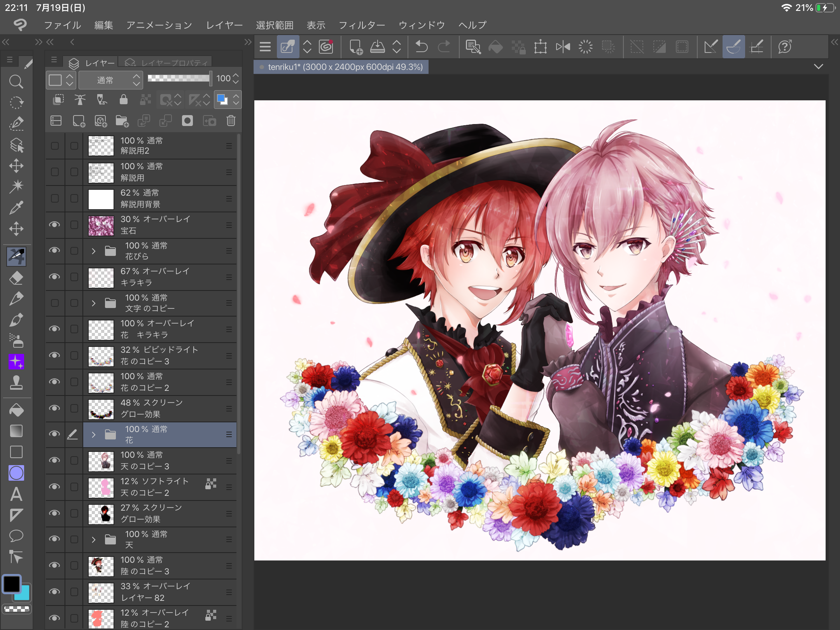Viewport: 840px width, 630px height.
Task: Click the layer opacity slider
Action: (179, 78)
